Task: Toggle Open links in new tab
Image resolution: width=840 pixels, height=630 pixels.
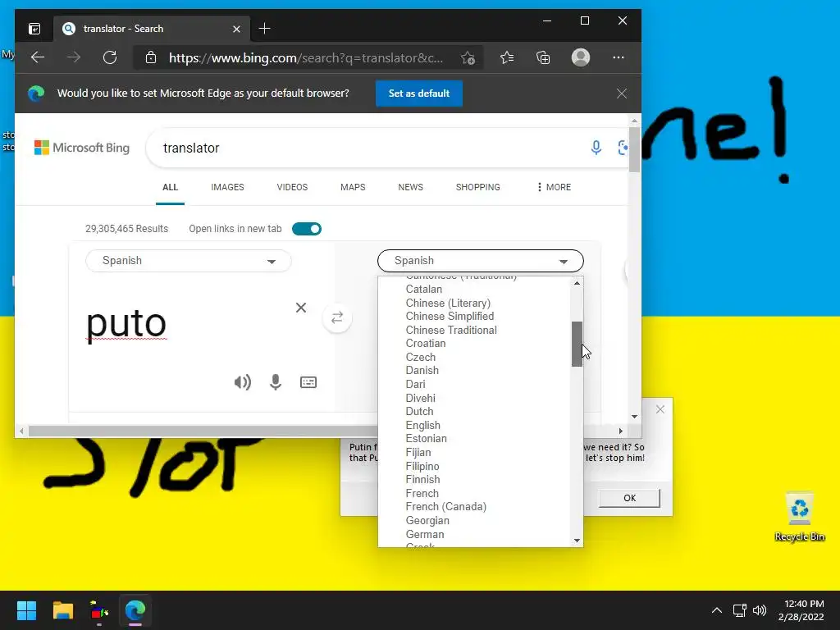Action: coord(307,229)
